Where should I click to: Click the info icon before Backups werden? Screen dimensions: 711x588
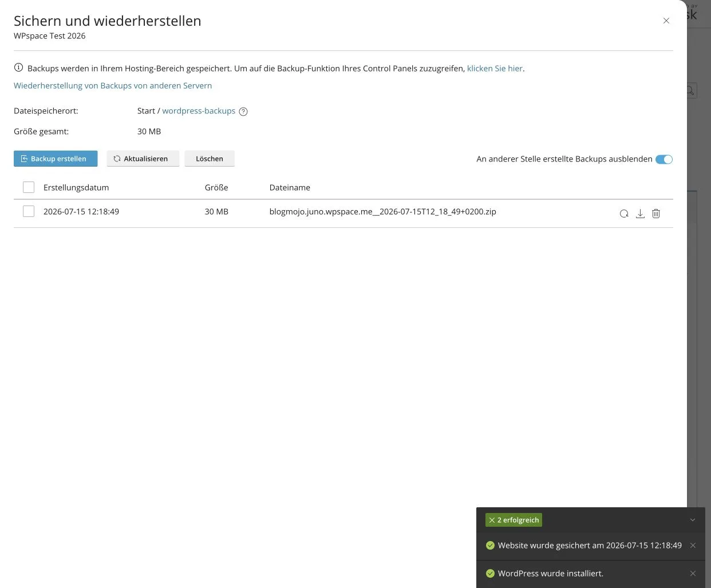click(x=18, y=68)
